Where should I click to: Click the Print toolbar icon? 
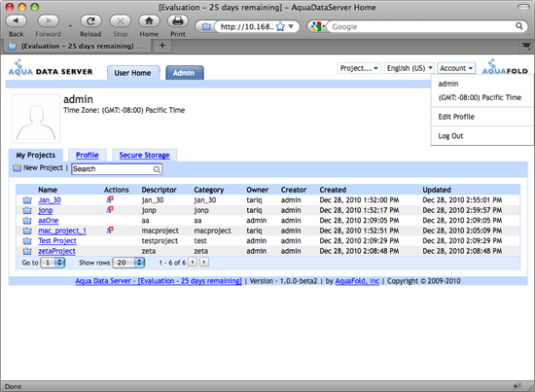pyautogui.click(x=178, y=21)
